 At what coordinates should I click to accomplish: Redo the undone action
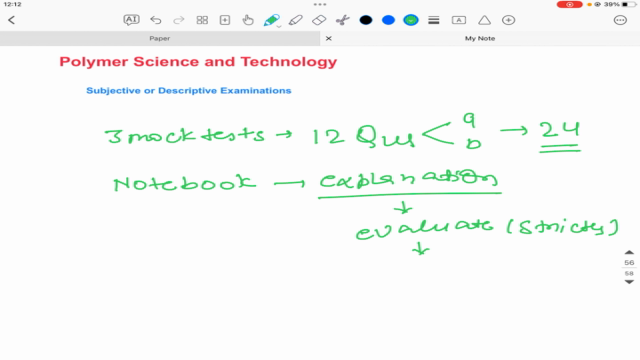(x=179, y=20)
